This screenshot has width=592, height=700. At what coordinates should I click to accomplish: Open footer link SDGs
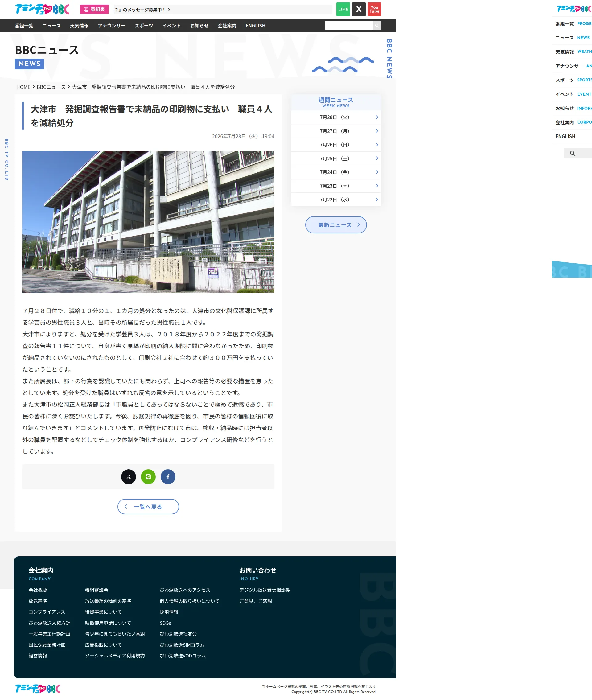166,623
